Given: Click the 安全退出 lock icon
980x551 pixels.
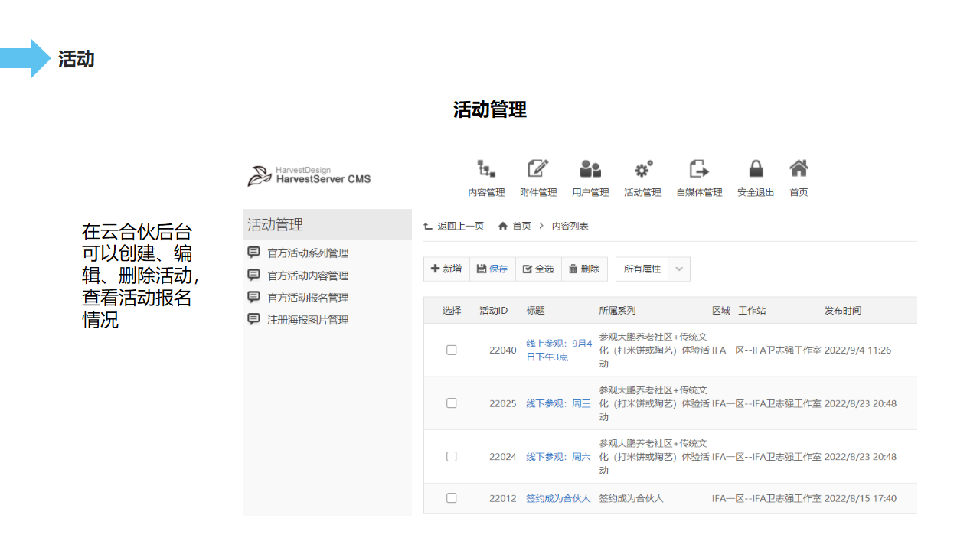Looking at the screenshot, I should [756, 168].
